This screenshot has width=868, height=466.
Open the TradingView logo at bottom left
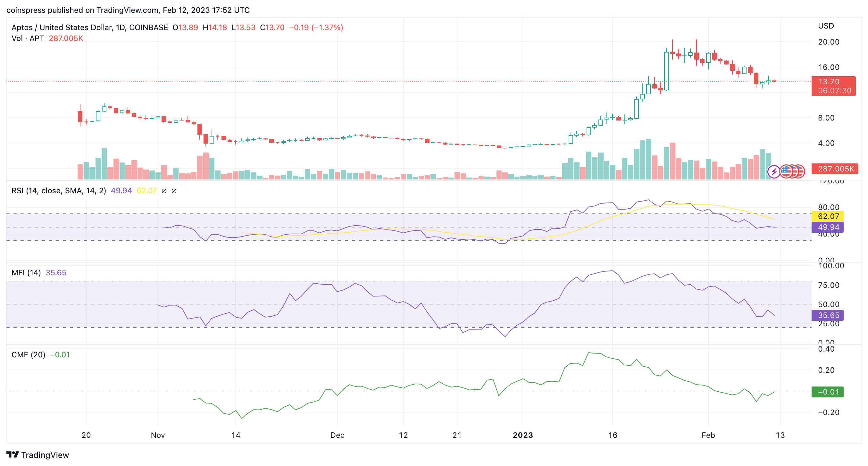38,455
